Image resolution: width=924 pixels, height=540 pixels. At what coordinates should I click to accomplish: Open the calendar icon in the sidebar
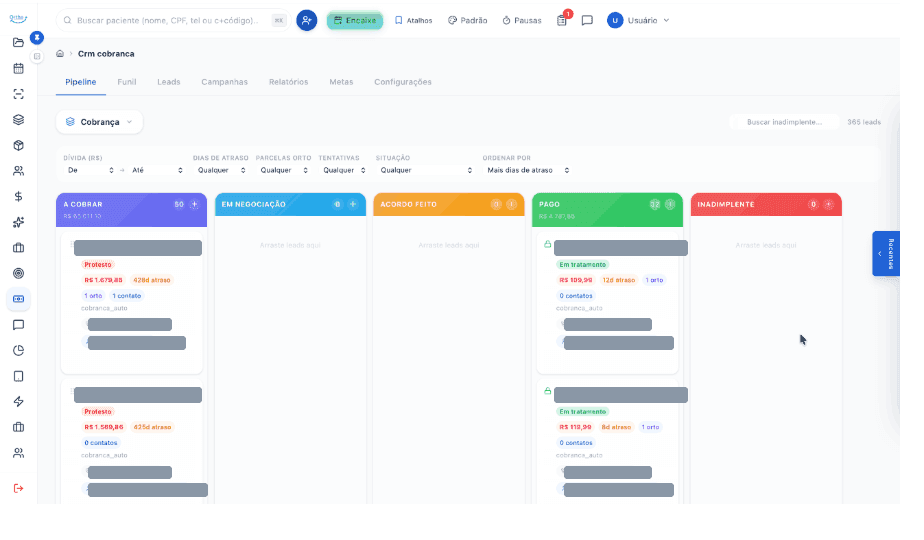(18, 68)
